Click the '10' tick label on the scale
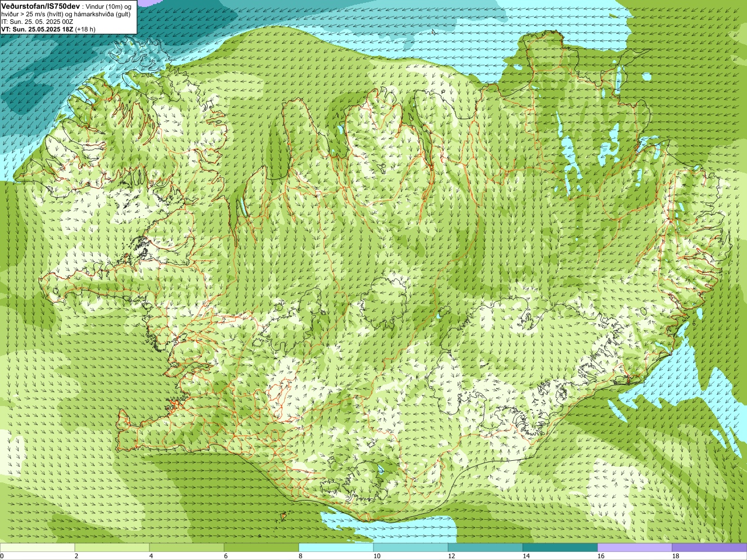This screenshot has height=560, width=747. [x=377, y=556]
